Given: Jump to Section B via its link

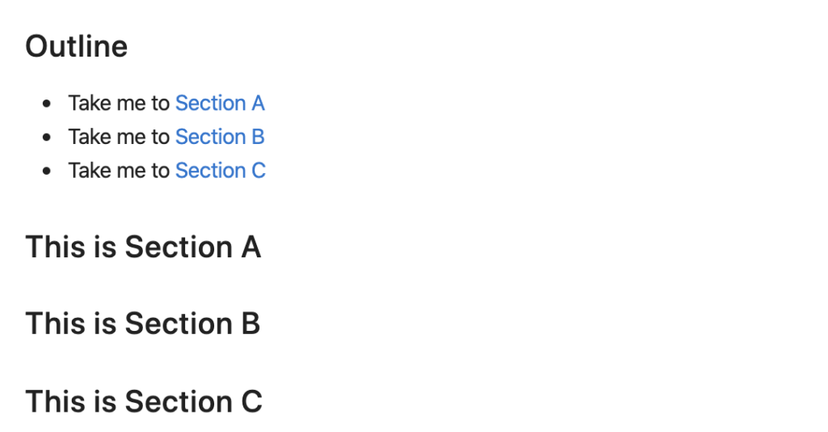Looking at the screenshot, I should tap(220, 137).
